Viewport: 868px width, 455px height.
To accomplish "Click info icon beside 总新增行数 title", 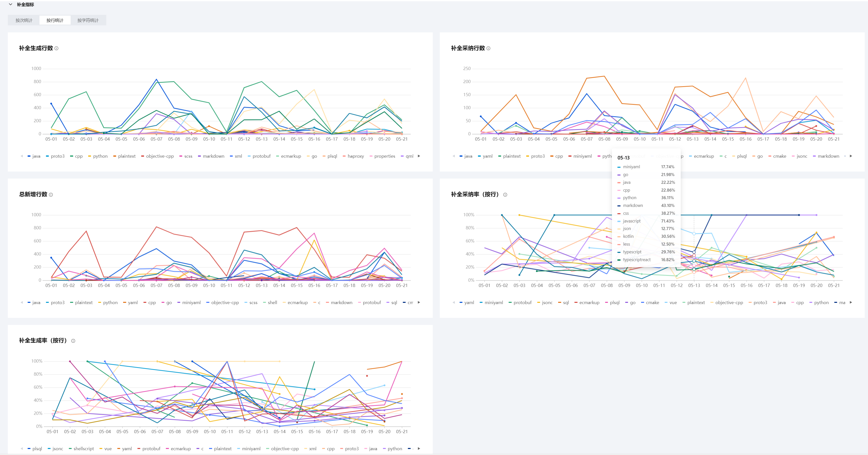I will [51, 195].
